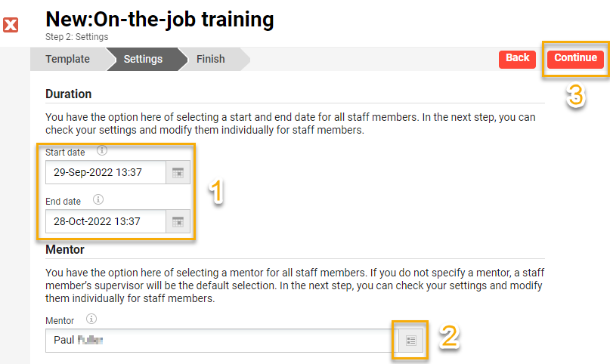Click the Mentor field label text

tap(60, 321)
